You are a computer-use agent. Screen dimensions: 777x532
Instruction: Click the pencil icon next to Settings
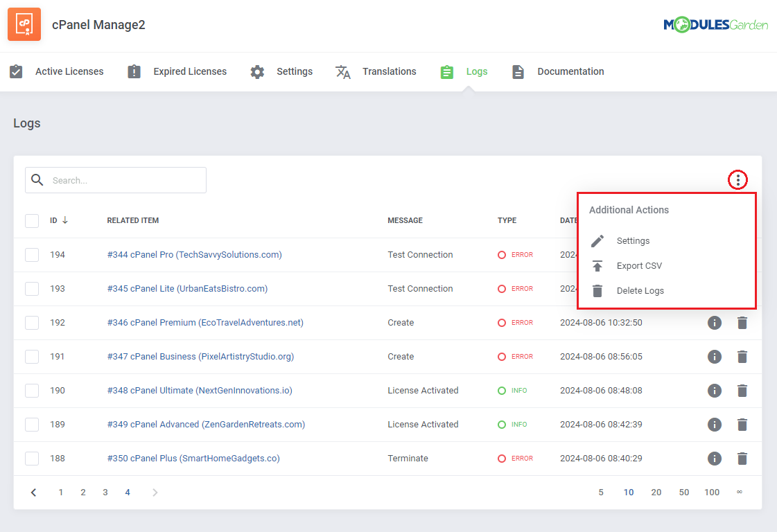597,241
